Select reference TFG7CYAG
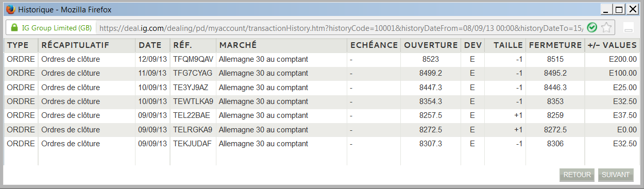The height and width of the screenshot is (189, 644). [x=193, y=73]
